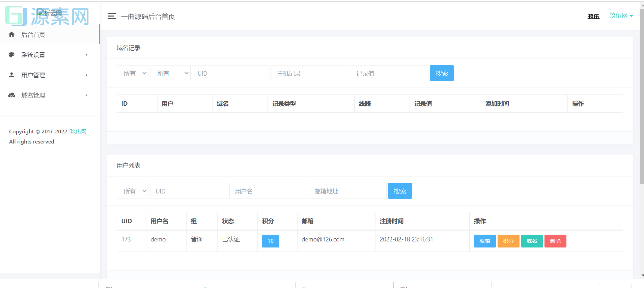Expand the 系统设置 chevron arrow

(x=86, y=55)
